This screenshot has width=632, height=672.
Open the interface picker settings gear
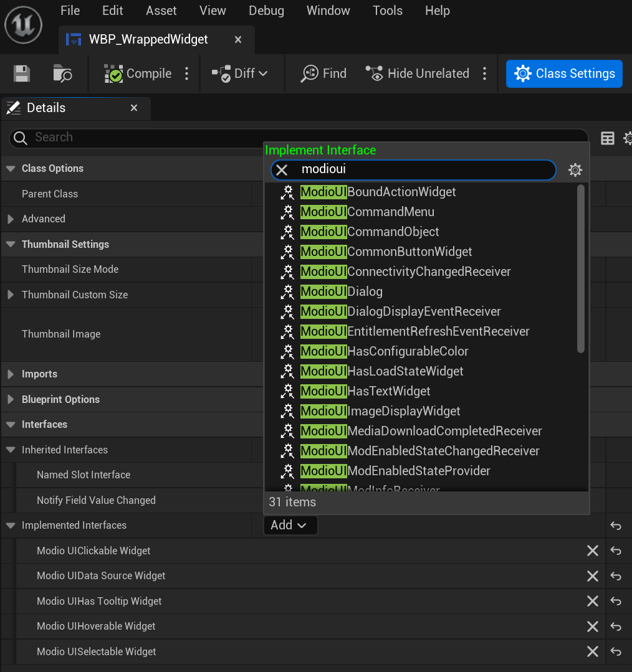[575, 170]
